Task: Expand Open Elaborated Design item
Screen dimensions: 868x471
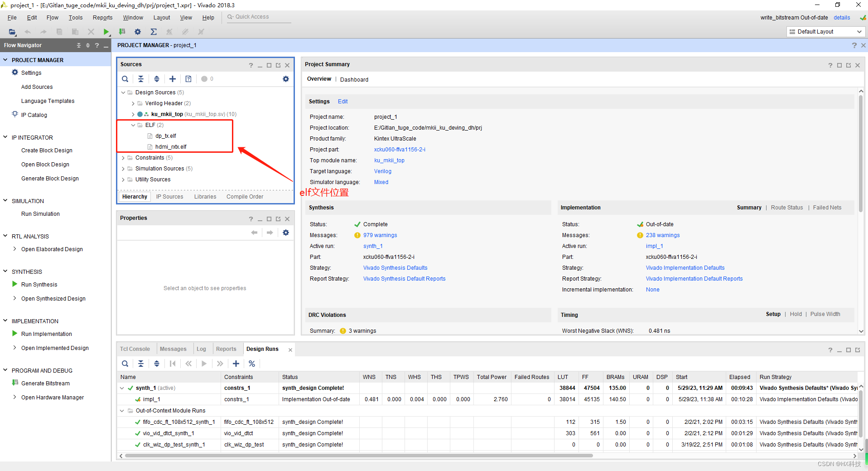Action: pyautogui.click(x=15, y=249)
